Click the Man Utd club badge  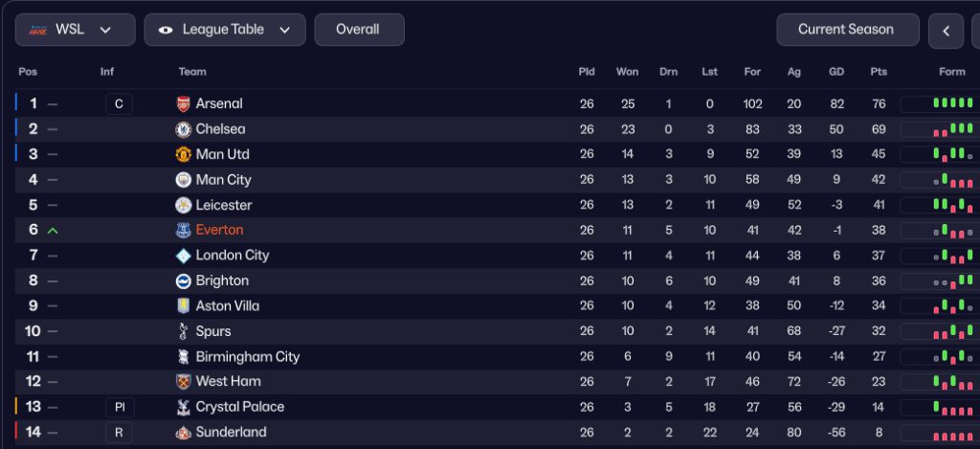[184, 154]
